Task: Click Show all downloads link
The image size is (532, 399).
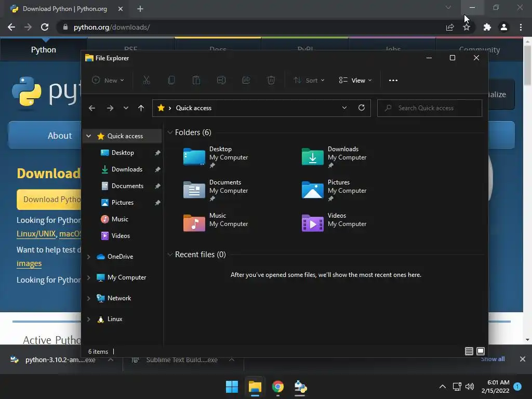Action: click(x=493, y=359)
